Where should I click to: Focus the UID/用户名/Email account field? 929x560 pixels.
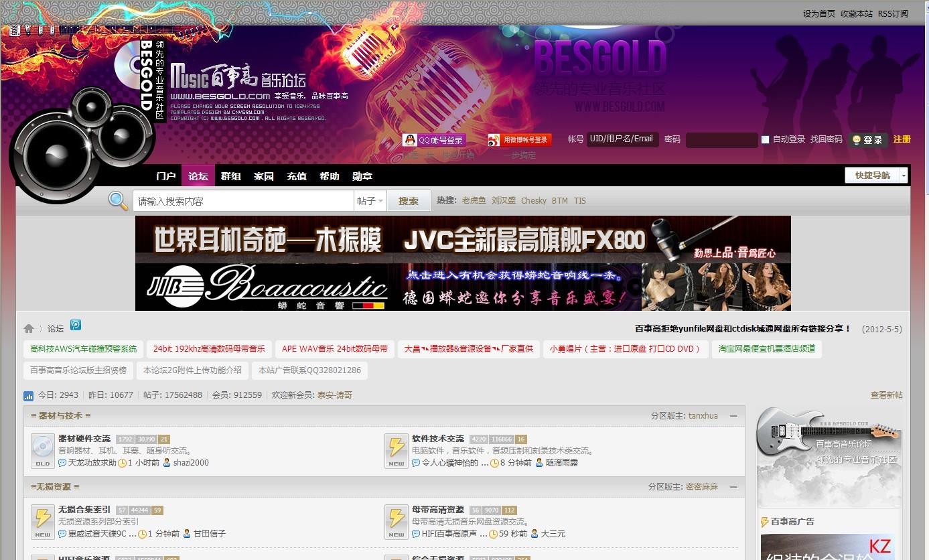coord(623,139)
